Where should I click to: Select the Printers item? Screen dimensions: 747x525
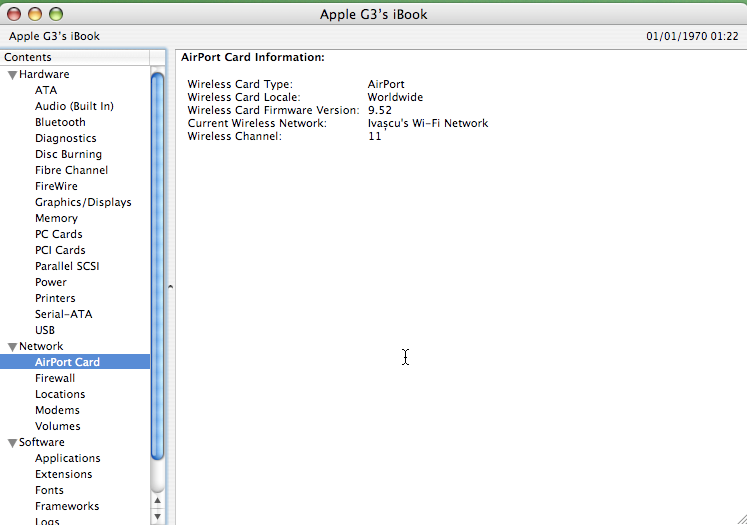pos(55,298)
